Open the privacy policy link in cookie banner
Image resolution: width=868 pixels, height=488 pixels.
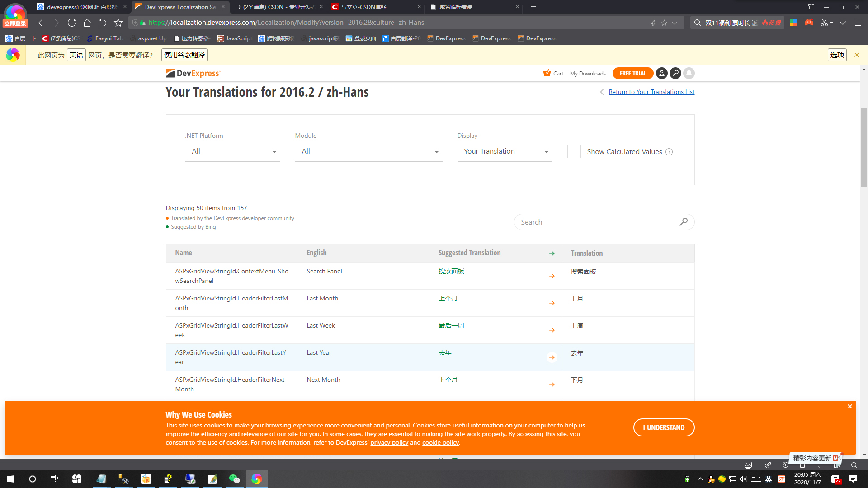389,443
